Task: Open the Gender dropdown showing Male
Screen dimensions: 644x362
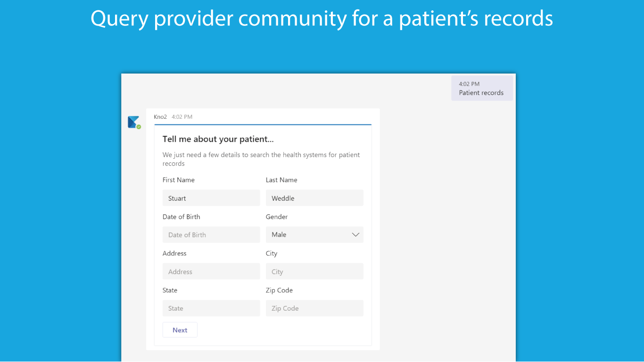Action: pos(314,235)
